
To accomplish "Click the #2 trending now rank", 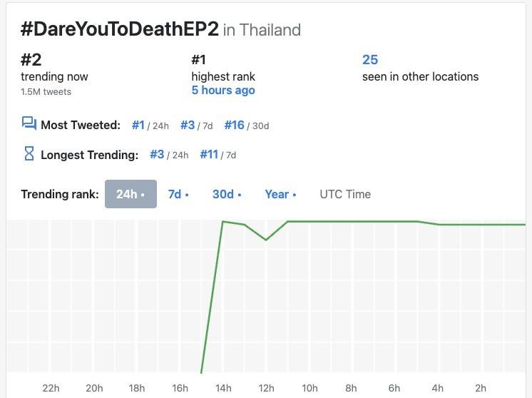I will 31,60.
